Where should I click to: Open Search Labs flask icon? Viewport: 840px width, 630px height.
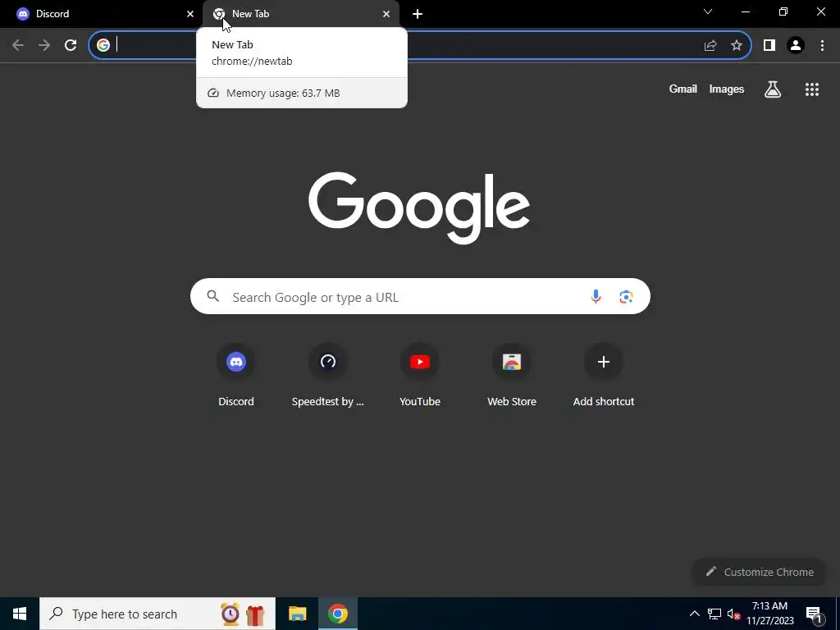pos(773,89)
